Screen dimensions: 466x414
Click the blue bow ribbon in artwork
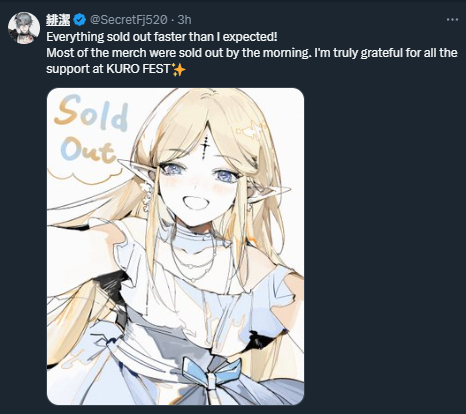[216, 371]
